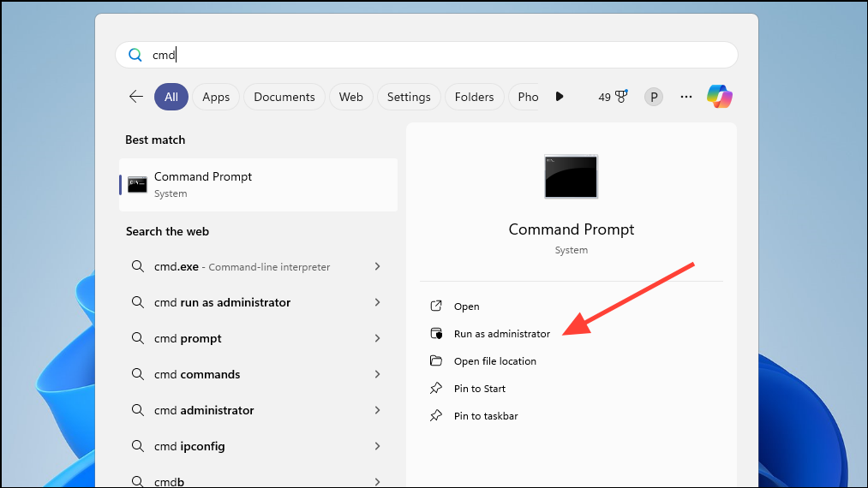Expand the cmd run as administrator chevron

(x=378, y=302)
